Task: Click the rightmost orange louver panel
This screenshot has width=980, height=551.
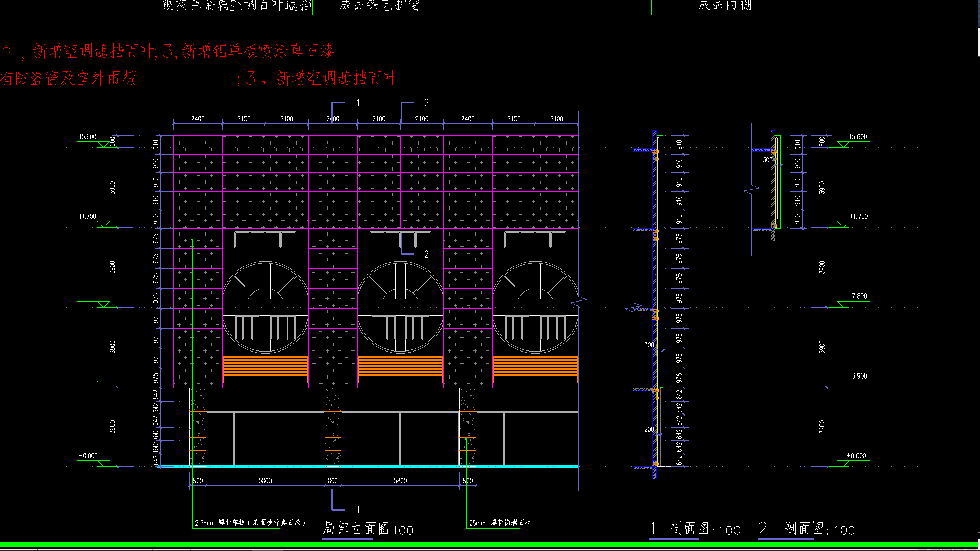Action: tap(535, 369)
